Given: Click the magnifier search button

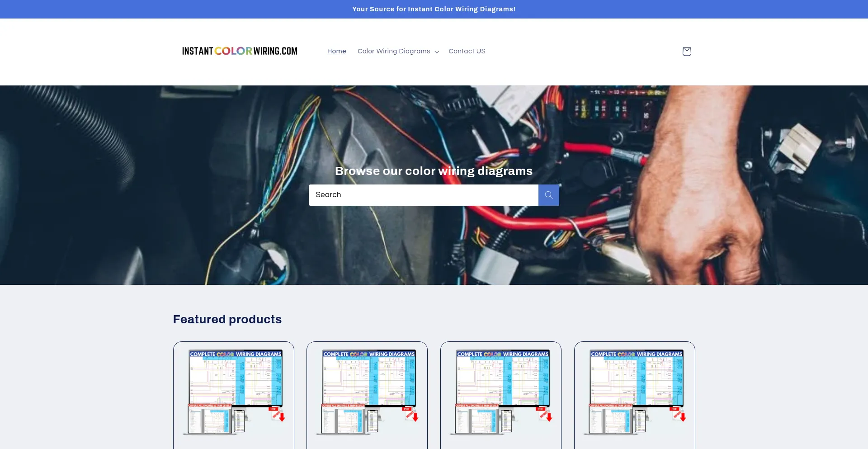Looking at the screenshot, I should pos(548,195).
